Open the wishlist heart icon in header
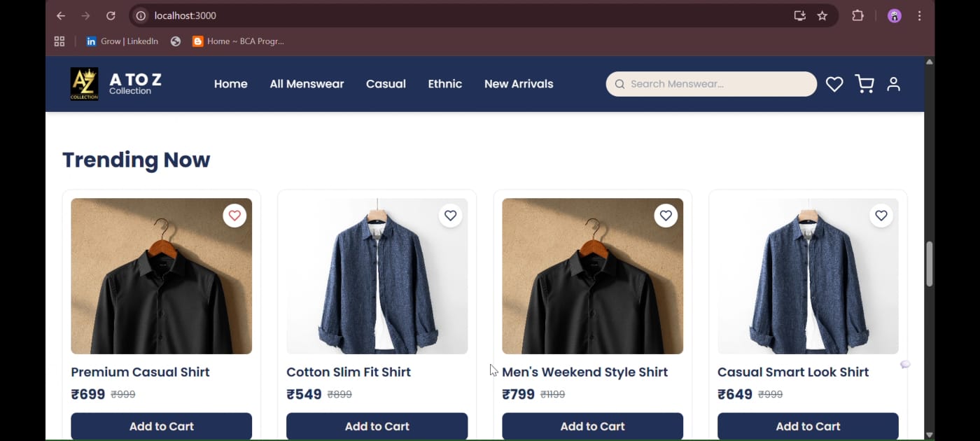The image size is (980, 441). (834, 84)
